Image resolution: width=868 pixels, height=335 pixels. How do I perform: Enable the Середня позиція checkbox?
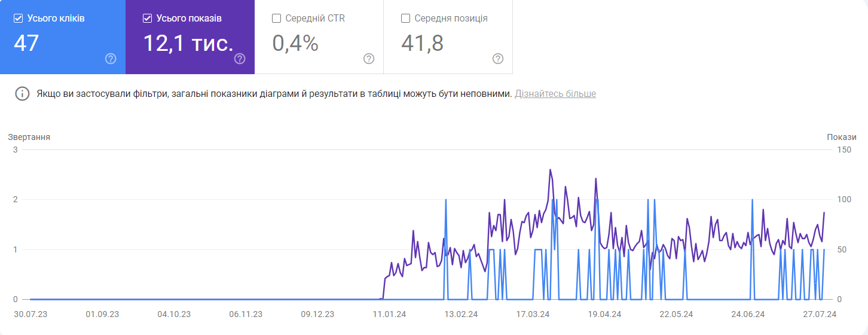coord(405,19)
